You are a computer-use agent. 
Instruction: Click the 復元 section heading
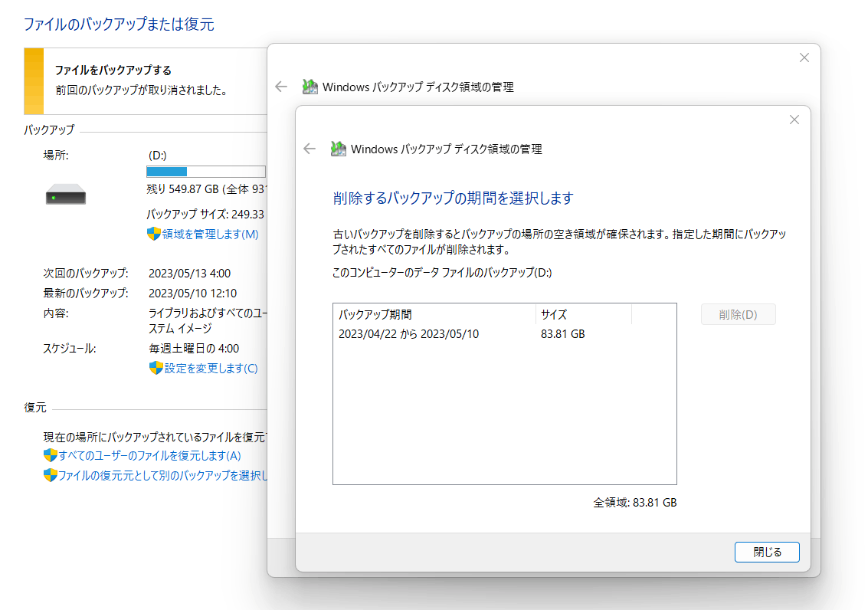coord(35,408)
